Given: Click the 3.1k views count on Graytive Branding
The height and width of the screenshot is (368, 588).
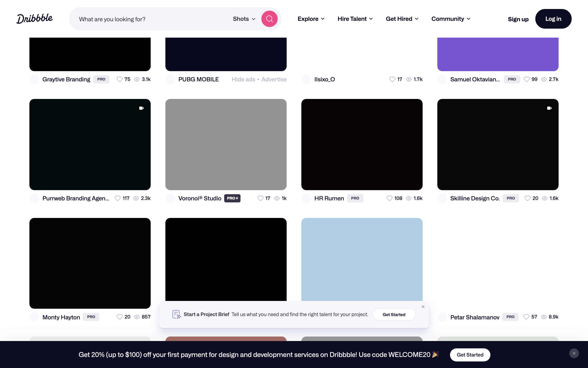Looking at the screenshot, I should tap(146, 79).
